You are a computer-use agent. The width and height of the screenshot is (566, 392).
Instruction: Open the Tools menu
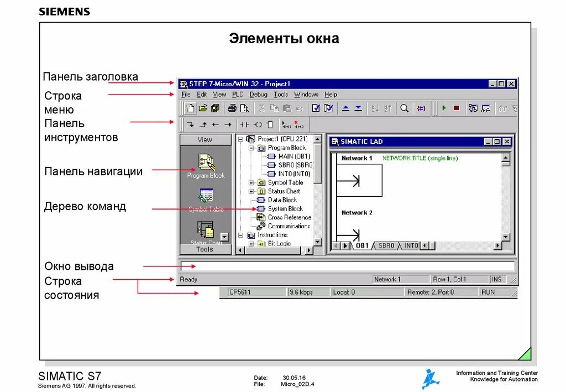(x=281, y=95)
